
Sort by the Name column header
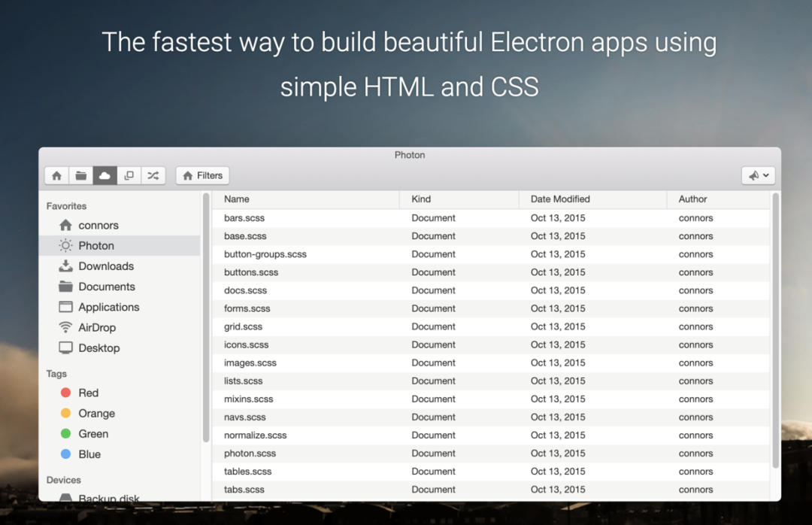[x=305, y=199]
